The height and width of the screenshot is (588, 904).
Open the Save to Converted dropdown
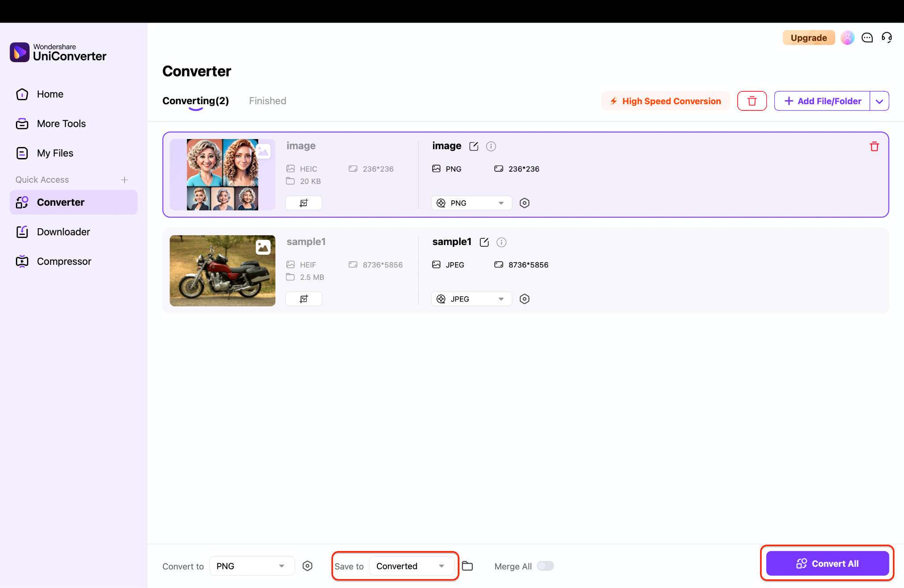(411, 566)
